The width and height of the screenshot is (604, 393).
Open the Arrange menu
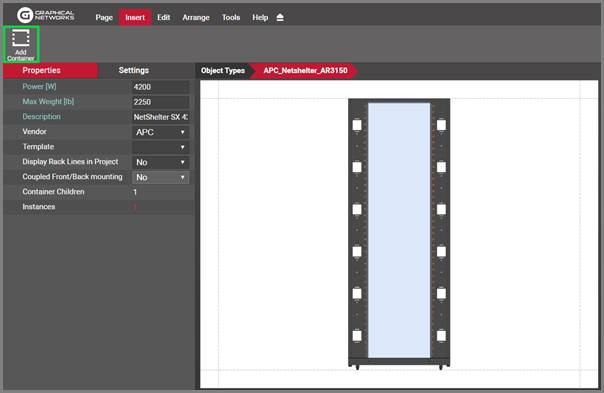(196, 17)
